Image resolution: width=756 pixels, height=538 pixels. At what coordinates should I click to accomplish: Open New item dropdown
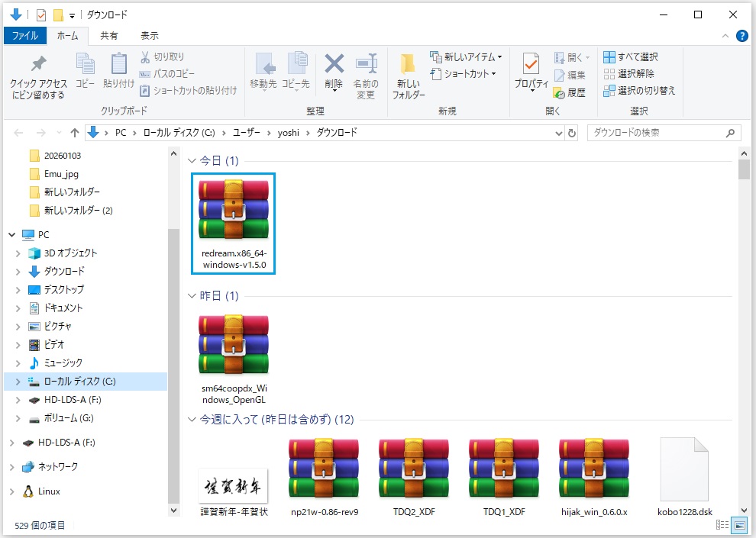[466, 56]
